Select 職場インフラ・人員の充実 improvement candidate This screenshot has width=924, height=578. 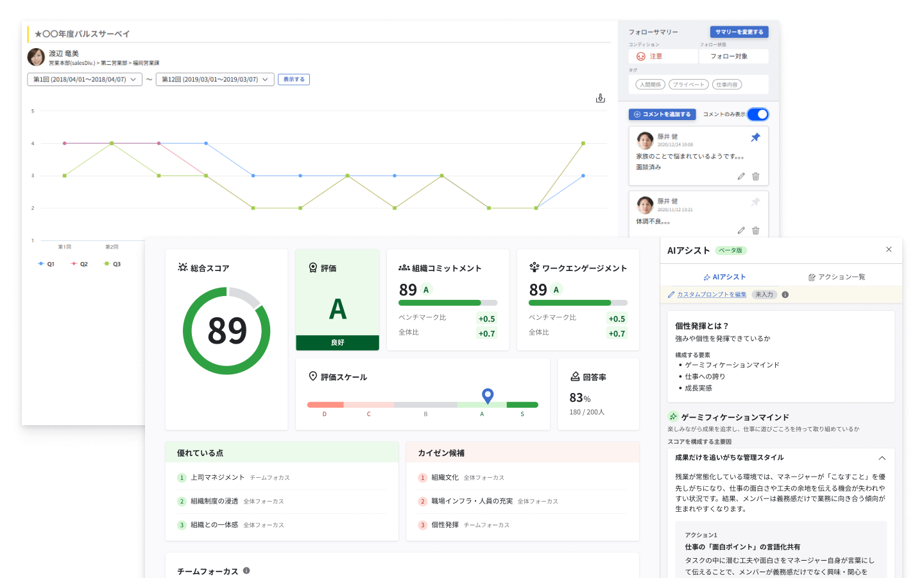coord(522,502)
